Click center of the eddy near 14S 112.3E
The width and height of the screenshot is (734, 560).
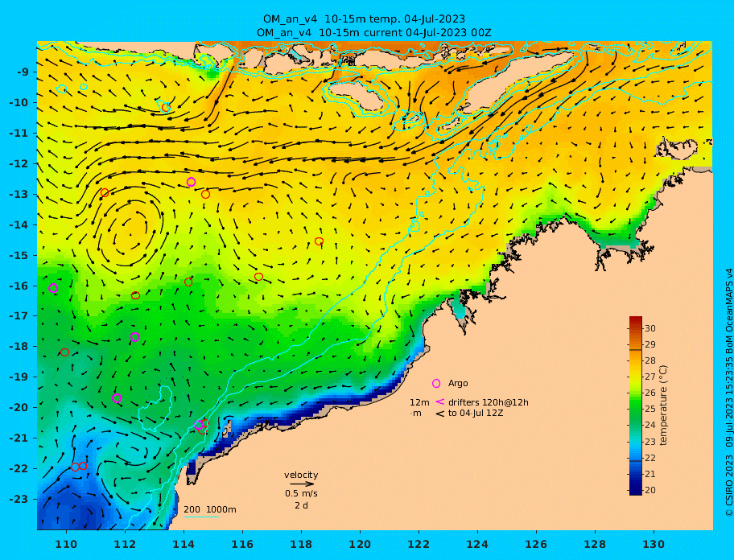(x=130, y=229)
